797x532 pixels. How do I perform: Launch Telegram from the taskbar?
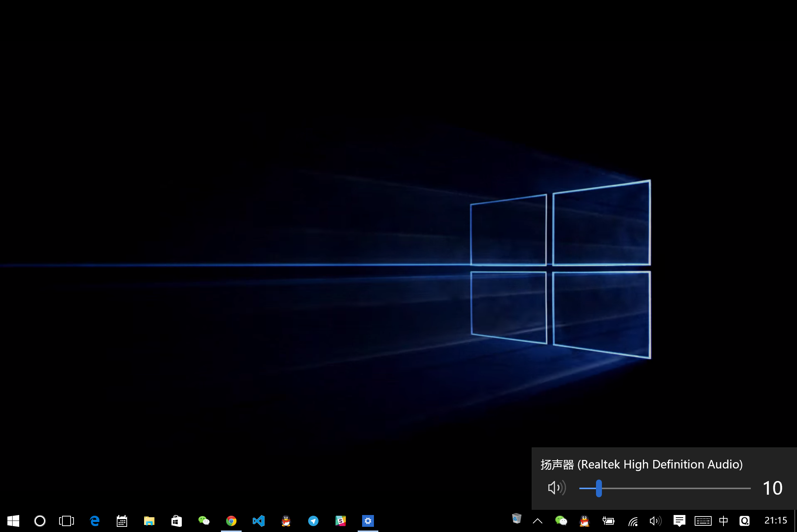click(313, 521)
